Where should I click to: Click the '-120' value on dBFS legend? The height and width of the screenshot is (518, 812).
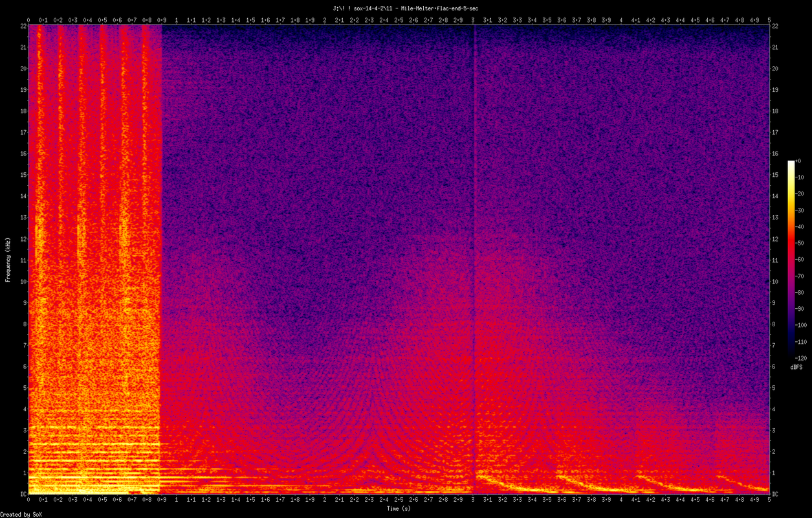tap(802, 357)
